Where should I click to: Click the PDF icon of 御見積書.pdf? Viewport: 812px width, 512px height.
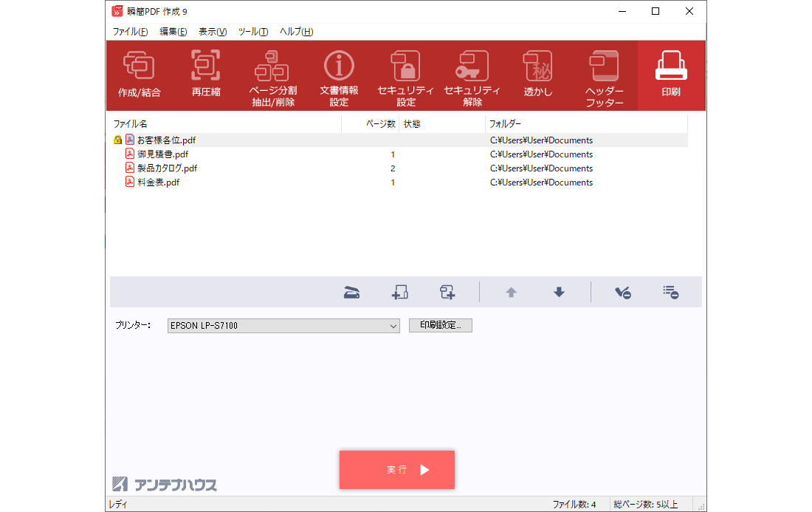coord(130,154)
